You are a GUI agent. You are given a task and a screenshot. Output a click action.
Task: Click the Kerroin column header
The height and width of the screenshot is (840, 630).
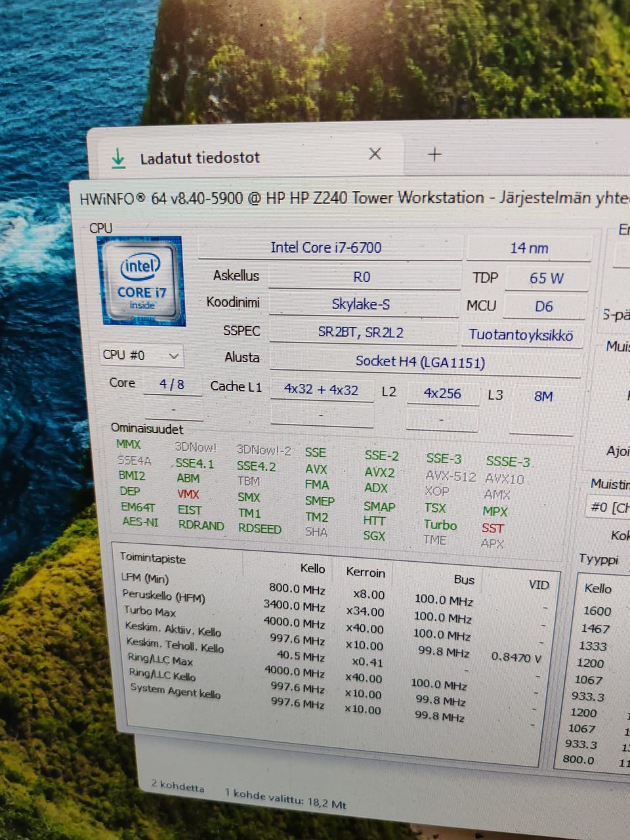pos(365,572)
